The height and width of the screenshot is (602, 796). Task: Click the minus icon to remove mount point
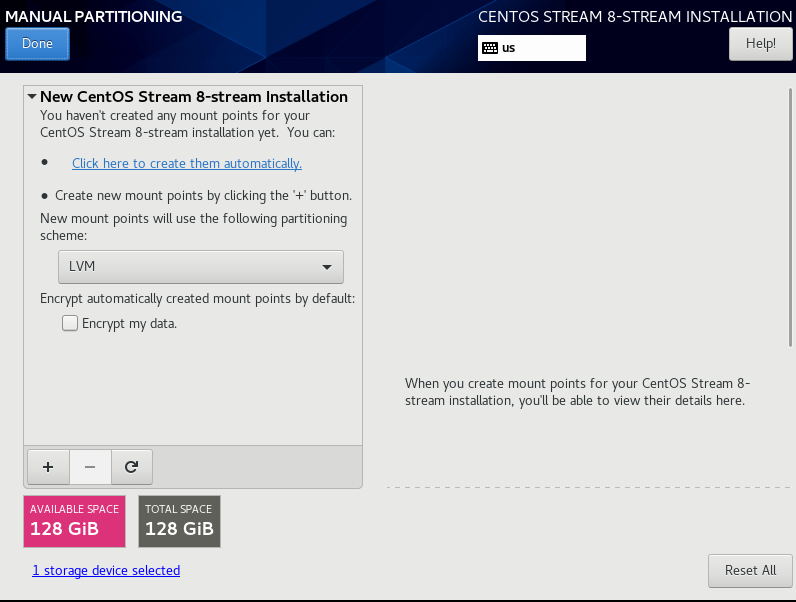(90, 467)
